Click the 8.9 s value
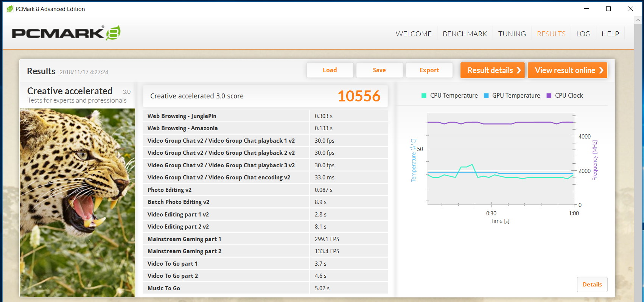The image size is (644, 302). coord(320,202)
